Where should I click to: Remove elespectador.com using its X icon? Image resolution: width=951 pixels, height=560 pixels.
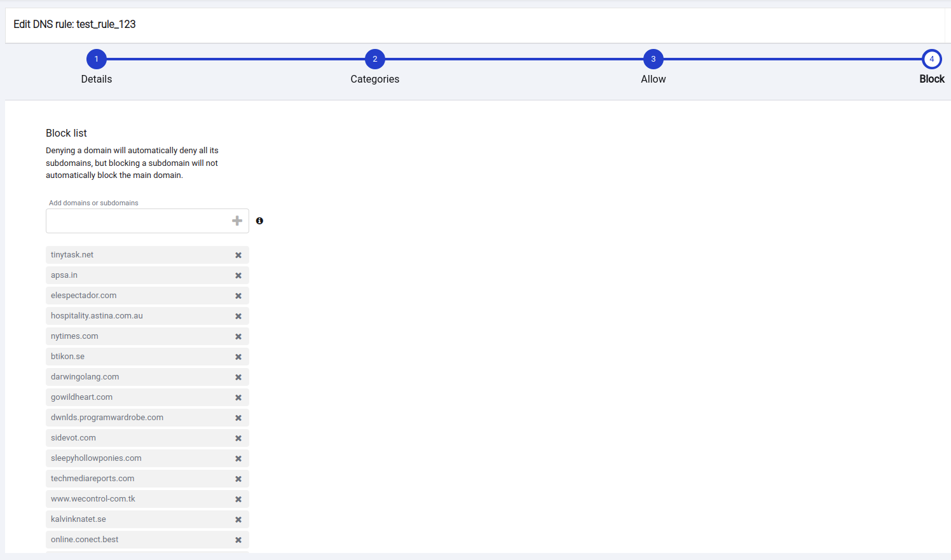238,296
